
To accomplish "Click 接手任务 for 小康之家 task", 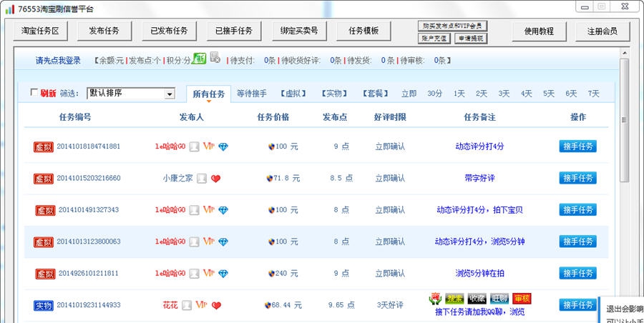I will coord(578,178).
